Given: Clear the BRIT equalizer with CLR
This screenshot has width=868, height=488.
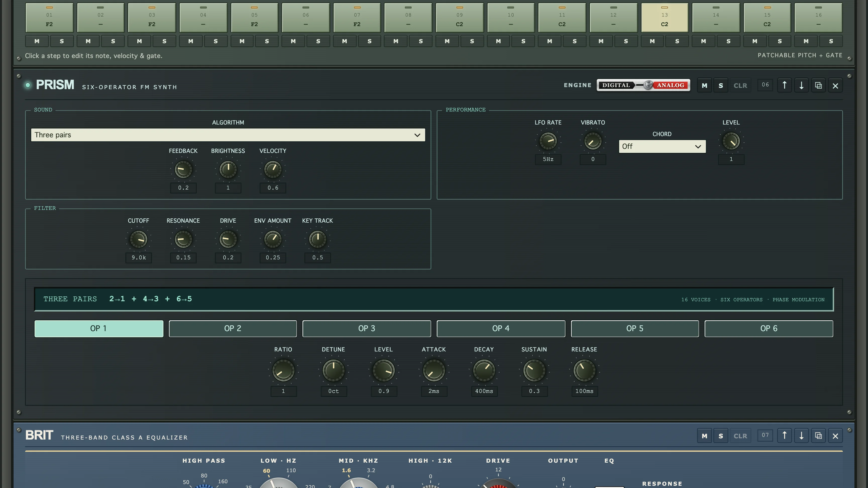Looking at the screenshot, I should click(740, 436).
